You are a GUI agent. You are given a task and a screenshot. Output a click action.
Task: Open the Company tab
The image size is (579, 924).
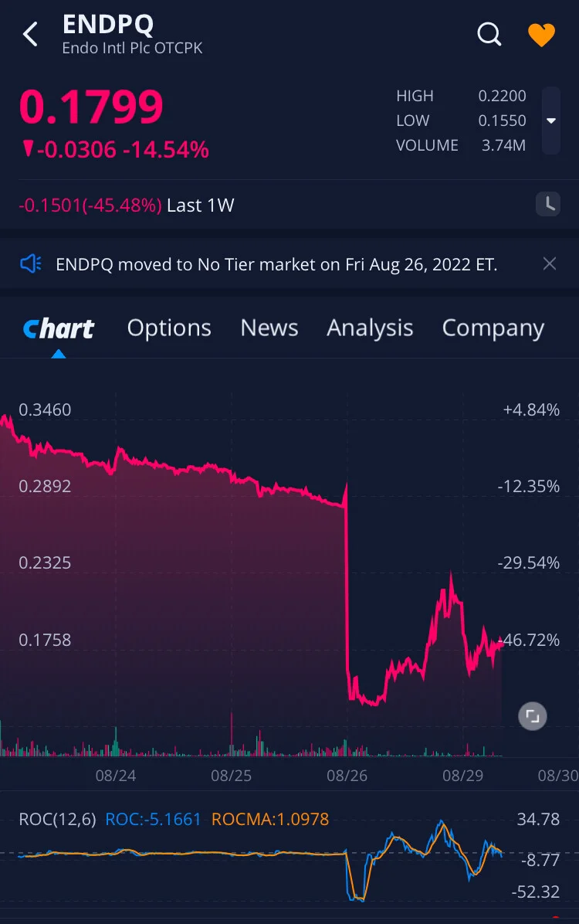click(493, 328)
